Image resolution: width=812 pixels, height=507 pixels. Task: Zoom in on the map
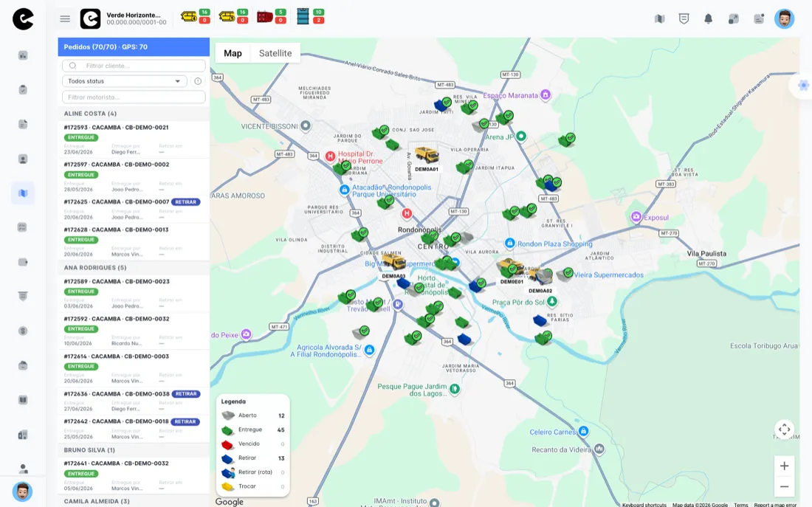(x=784, y=466)
